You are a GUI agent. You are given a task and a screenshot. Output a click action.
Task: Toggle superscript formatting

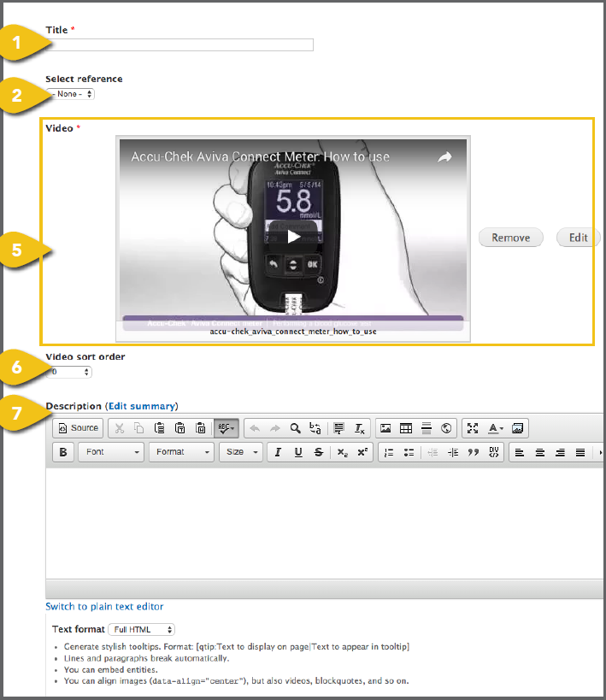[362, 452]
